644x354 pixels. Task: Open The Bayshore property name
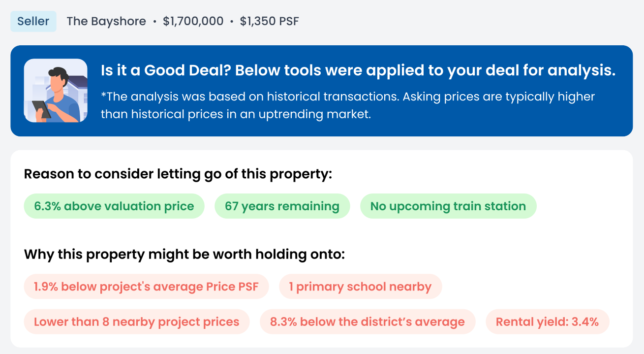[106, 22]
